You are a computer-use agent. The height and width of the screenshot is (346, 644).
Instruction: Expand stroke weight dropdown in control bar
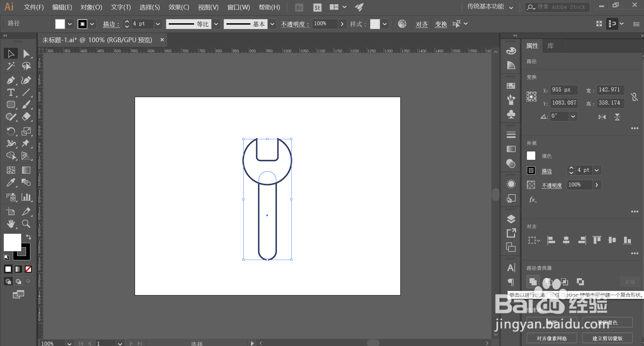tap(158, 24)
